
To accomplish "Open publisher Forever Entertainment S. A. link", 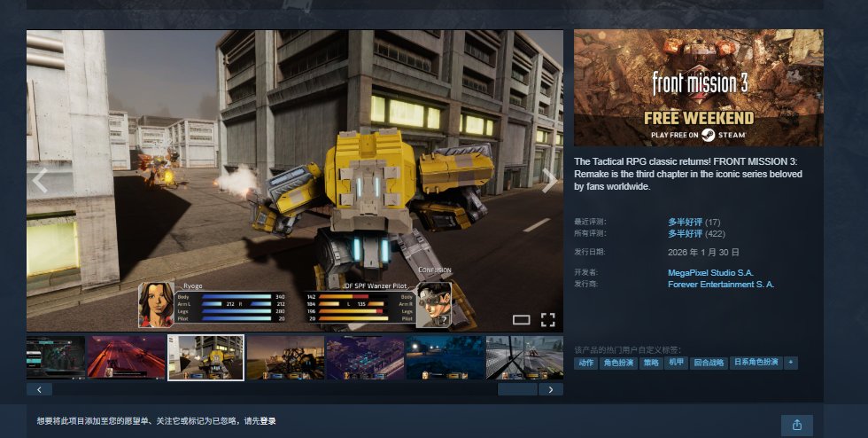I will pyautogui.click(x=721, y=285).
